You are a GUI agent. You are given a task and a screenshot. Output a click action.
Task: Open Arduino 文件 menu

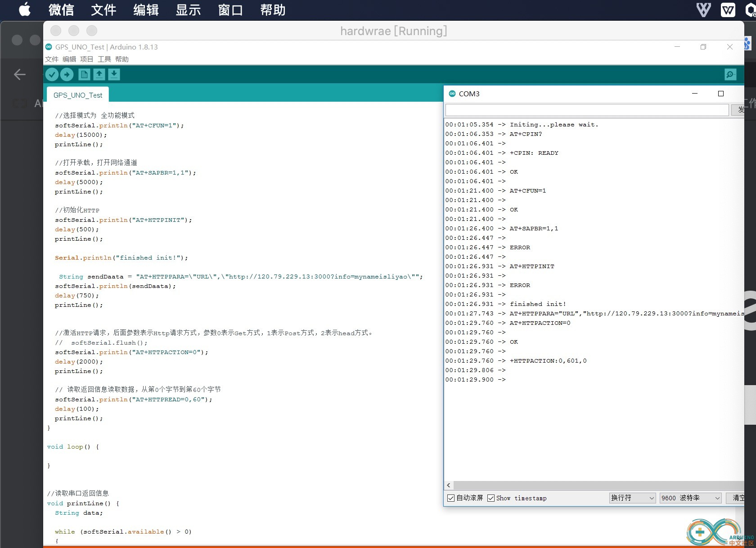(52, 59)
